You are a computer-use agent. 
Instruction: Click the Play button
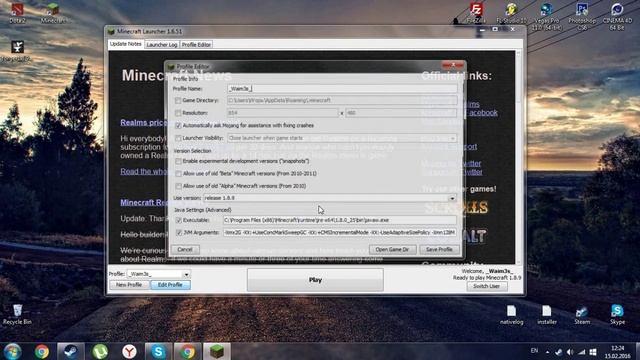315,280
